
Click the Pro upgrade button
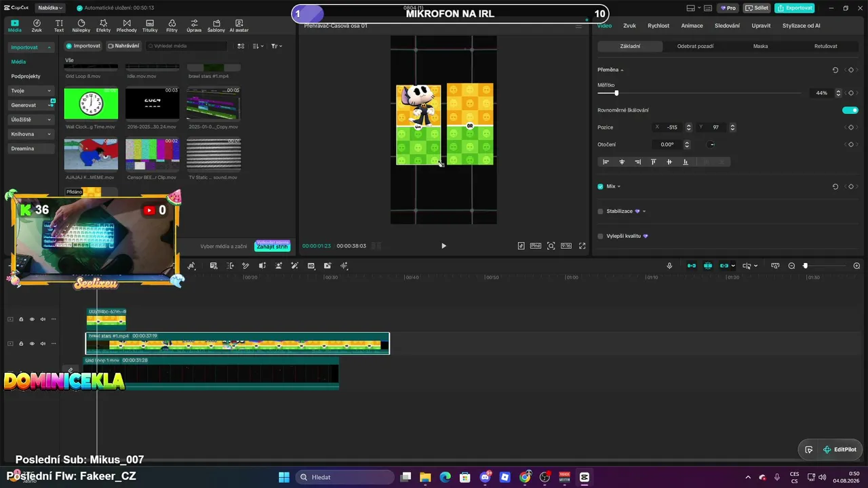(728, 8)
